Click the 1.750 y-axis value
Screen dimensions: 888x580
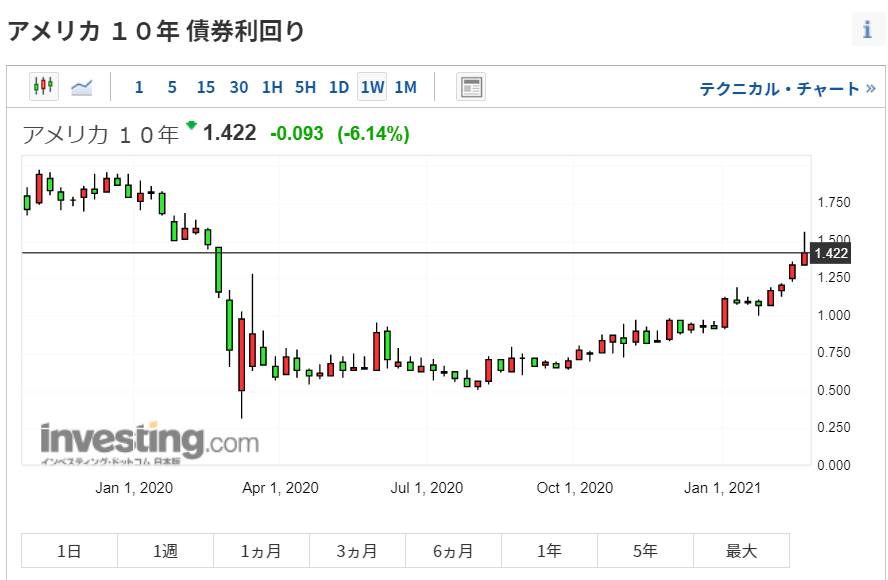[834, 202]
